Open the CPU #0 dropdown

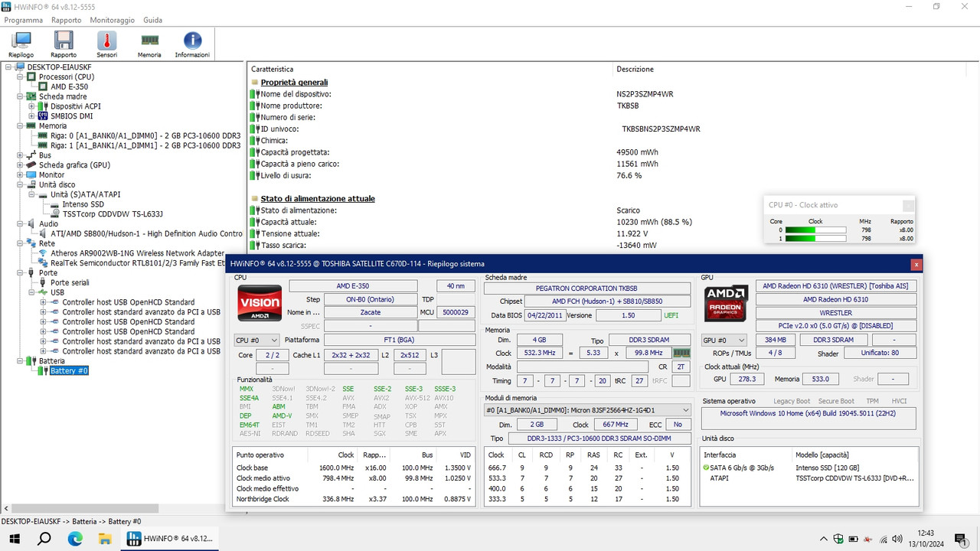[256, 340]
